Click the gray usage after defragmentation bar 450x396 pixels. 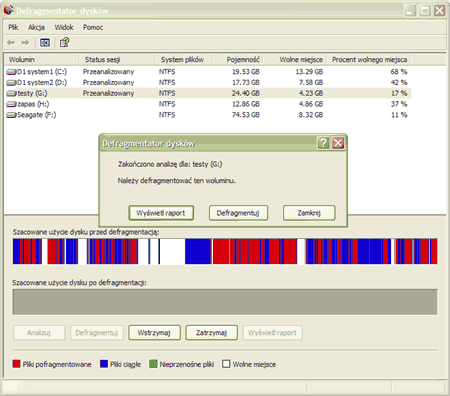tap(225, 302)
